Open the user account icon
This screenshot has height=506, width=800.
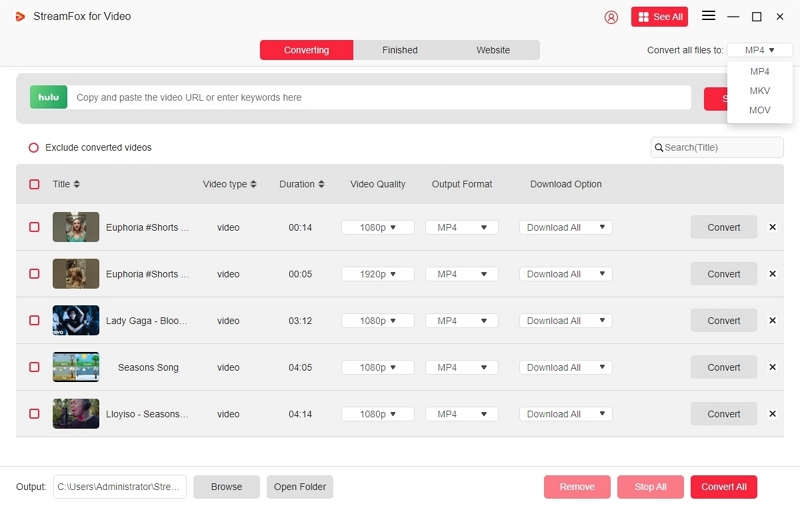pyautogui.click(x=611, y=17)
